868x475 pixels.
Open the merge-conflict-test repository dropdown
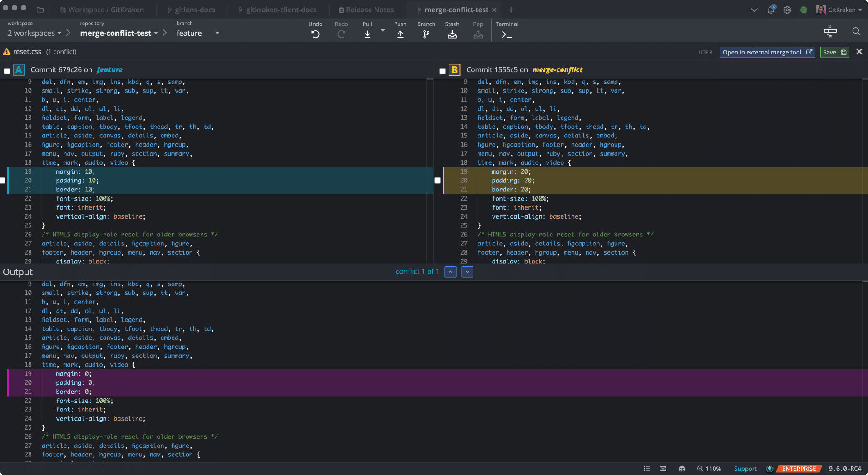(x=119, y=33)
